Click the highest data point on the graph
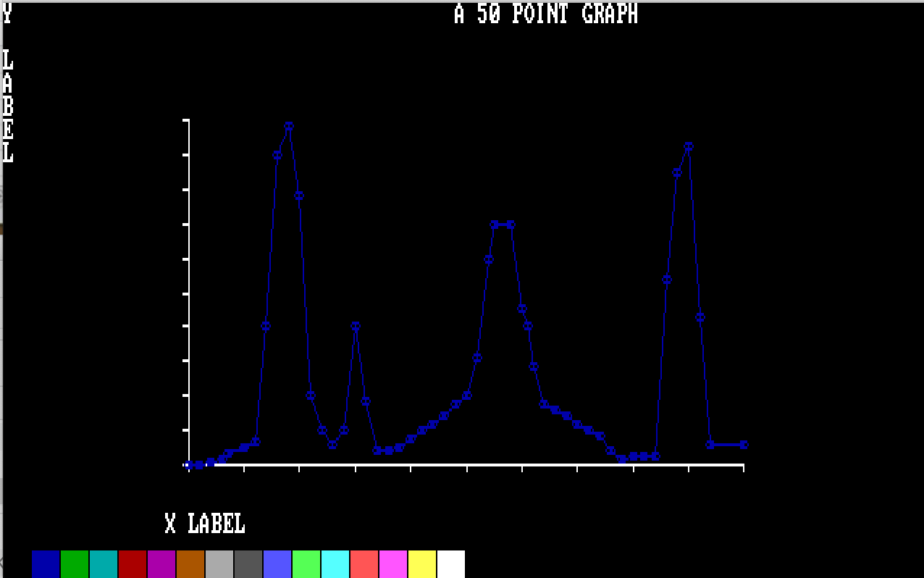924x578 pixels. pos(289,126)
